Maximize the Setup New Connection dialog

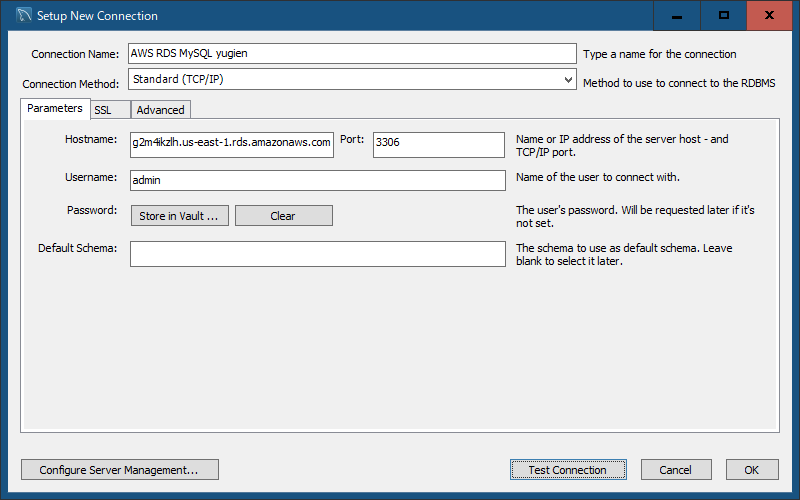(x=723, y=16)
